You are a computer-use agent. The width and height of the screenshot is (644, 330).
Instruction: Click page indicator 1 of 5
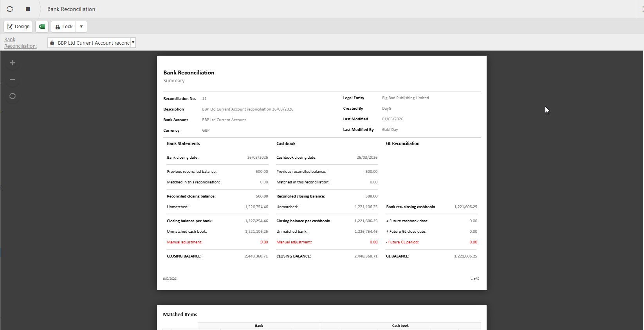pos(475,279)
